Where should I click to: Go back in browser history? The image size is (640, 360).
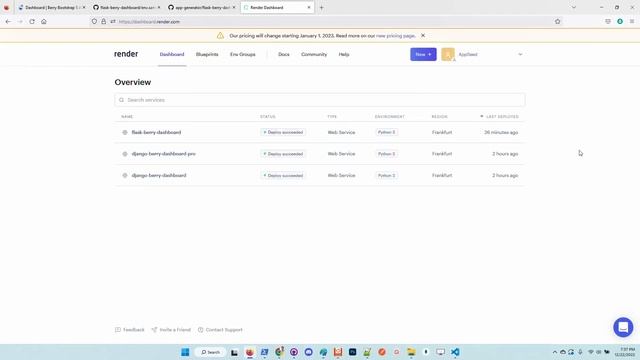click(x=8, y=22)
